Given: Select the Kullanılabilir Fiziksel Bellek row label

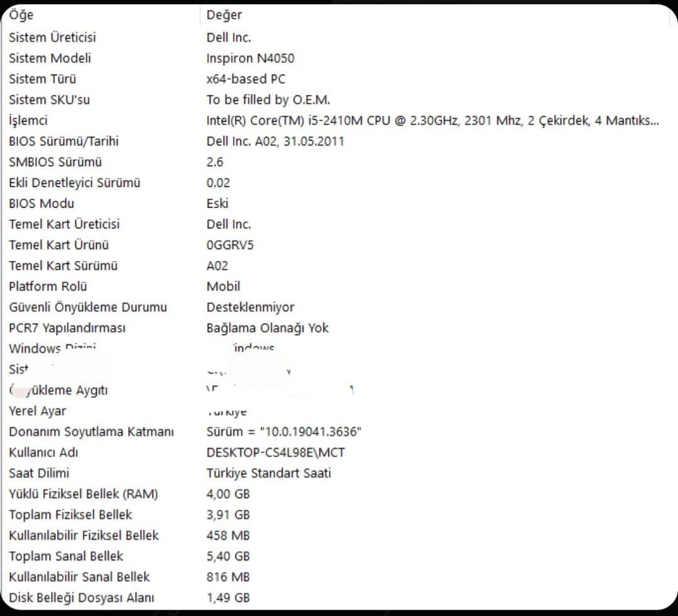Looking at the screenshot, I should [x=84, y=535].
